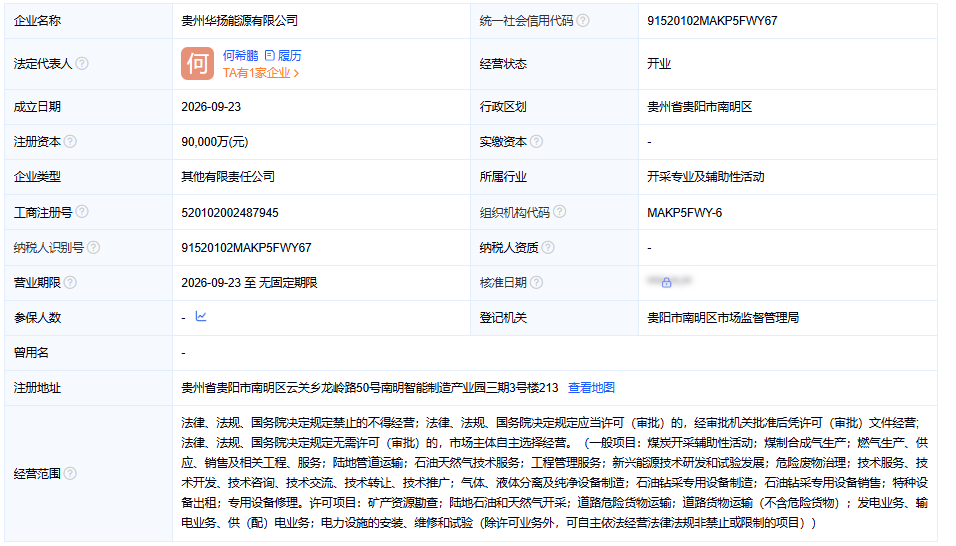The width and height of the screenshot is (956, 546).
Task: Click the help icon next to 统一社会信用代码
Action: click(583, 21)
